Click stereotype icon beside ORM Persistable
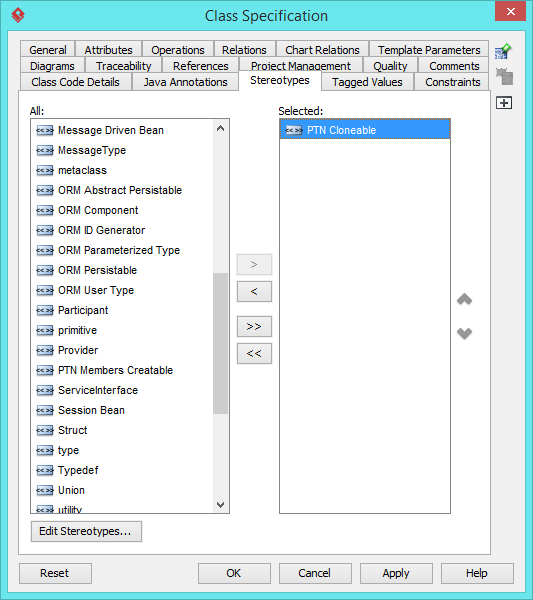The image size is (533, 600). 45,270
